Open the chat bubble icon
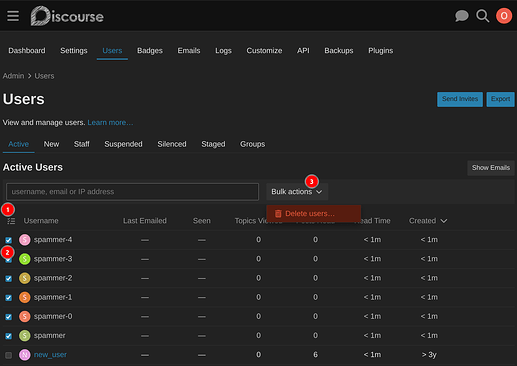The height and width of the screenshot is (366, 517). coord(462,16)
